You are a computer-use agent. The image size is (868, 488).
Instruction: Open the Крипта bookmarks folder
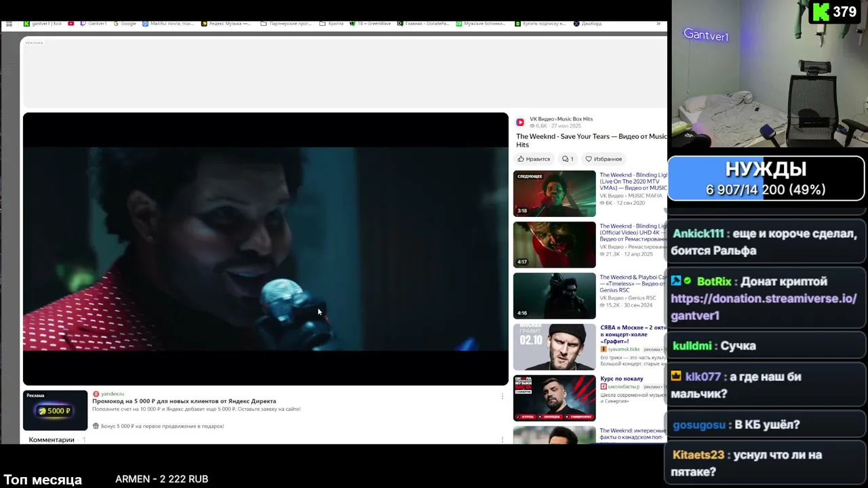click(331, 24)
